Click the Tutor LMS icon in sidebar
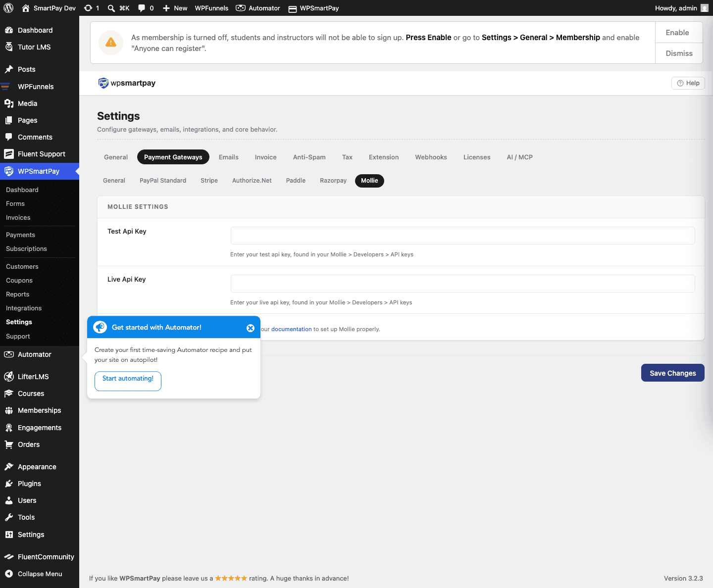 tap(9, 47)
